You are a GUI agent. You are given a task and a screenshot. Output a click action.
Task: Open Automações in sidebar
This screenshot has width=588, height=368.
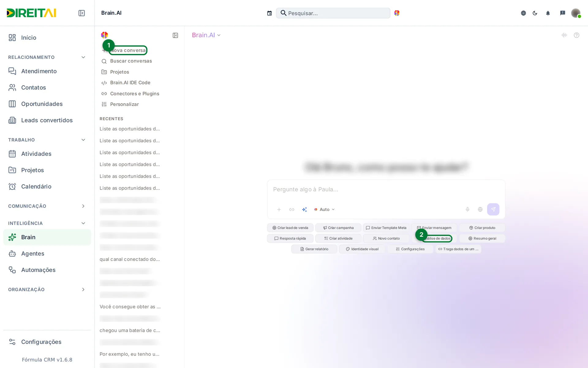pos(47,270)
